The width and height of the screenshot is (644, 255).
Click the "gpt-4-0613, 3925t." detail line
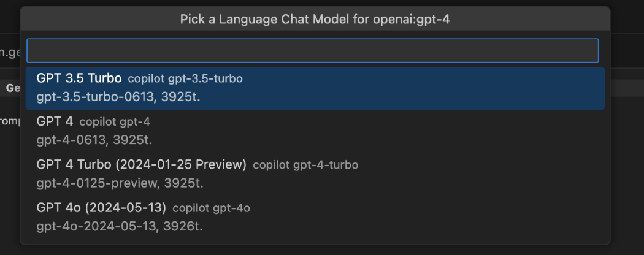[x=94, y=140]
